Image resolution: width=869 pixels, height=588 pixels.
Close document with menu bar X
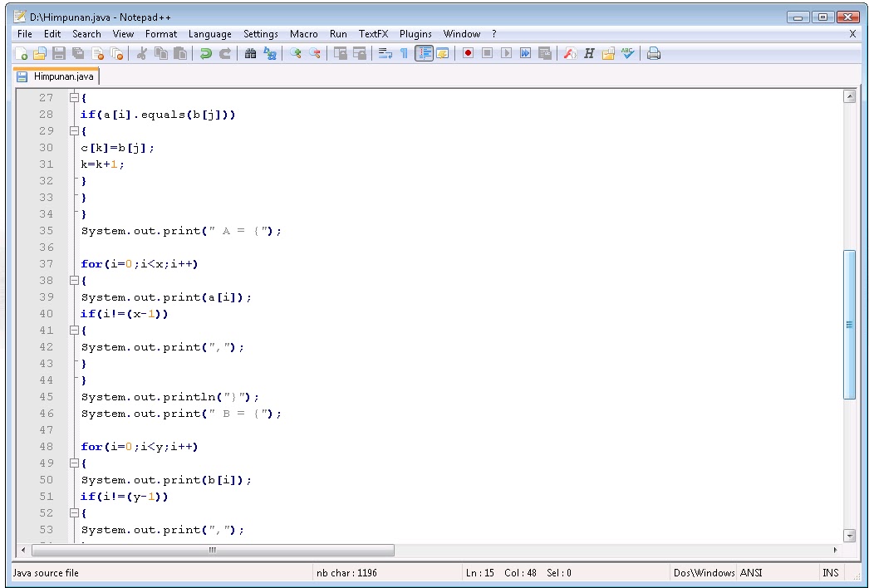(x=853, y=34)
